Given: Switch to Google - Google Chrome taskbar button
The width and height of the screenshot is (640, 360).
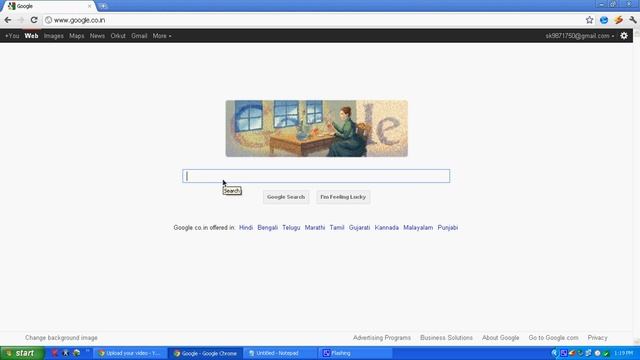Looking at the screenshot, I should click(x=205, y=353).
